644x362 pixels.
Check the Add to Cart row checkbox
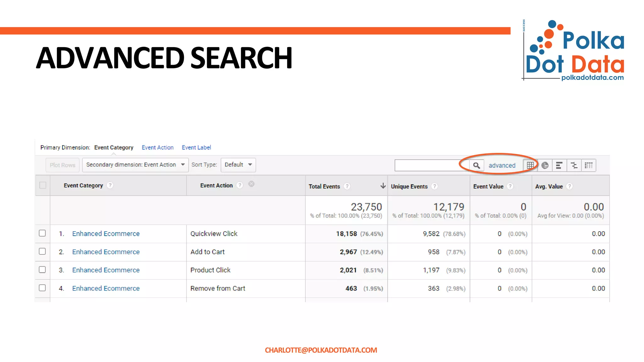pos(42,251)
